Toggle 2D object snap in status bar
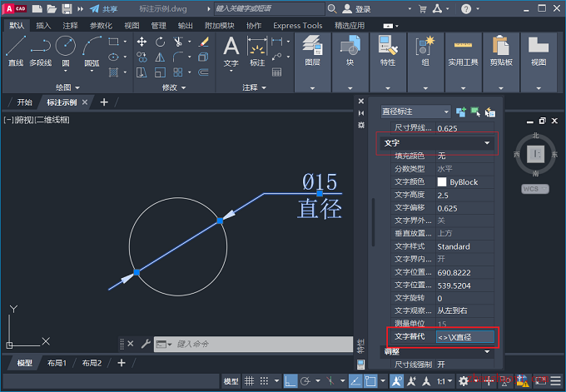Image resolution: width=566 pixels, height=392 pixels. pyautogui.click(x=370, y=381)
